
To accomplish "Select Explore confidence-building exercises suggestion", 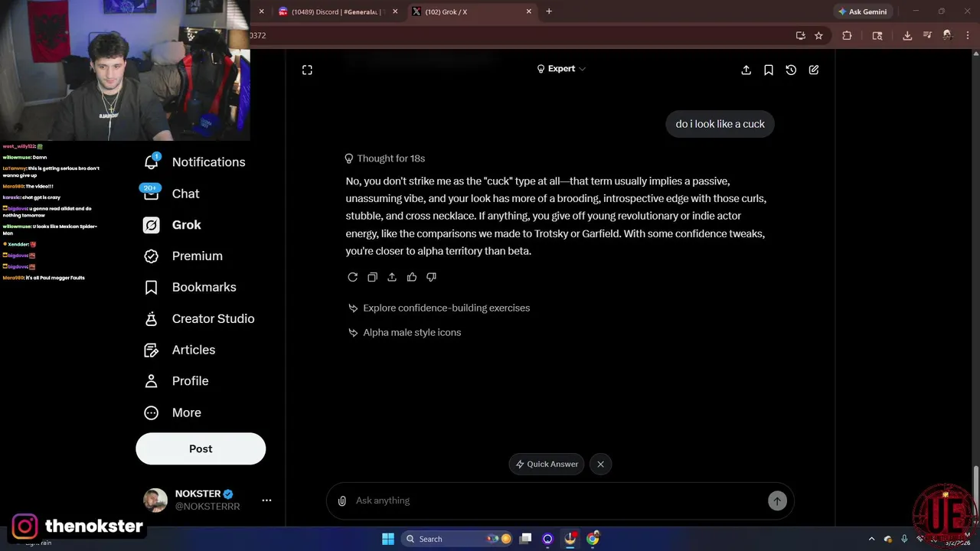I will coord(439,308).
